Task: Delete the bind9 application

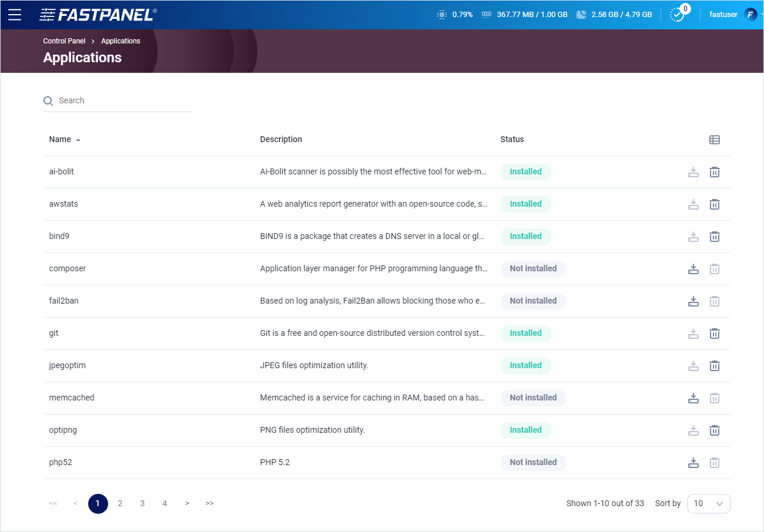Action: pos(715,237)
